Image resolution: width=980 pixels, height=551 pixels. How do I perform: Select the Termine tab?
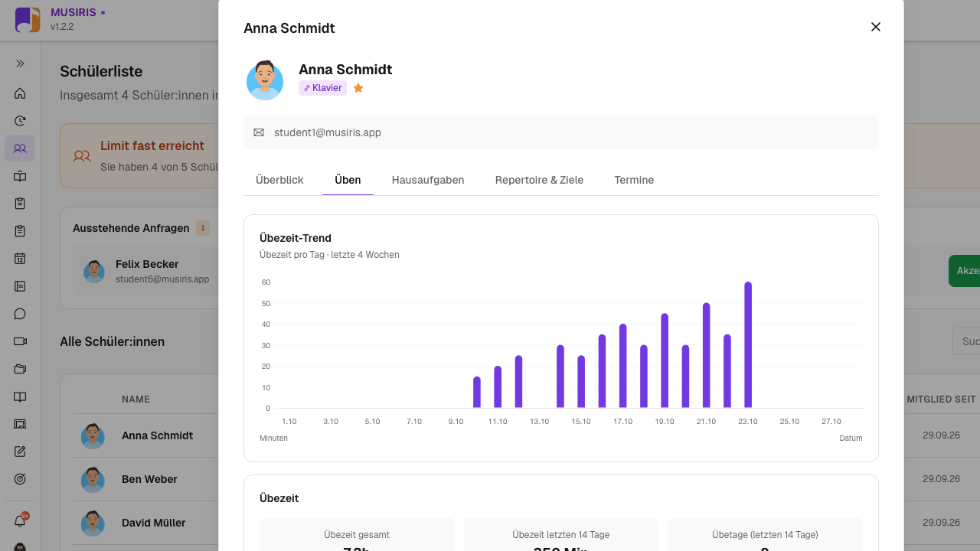(x=634, y=180)
